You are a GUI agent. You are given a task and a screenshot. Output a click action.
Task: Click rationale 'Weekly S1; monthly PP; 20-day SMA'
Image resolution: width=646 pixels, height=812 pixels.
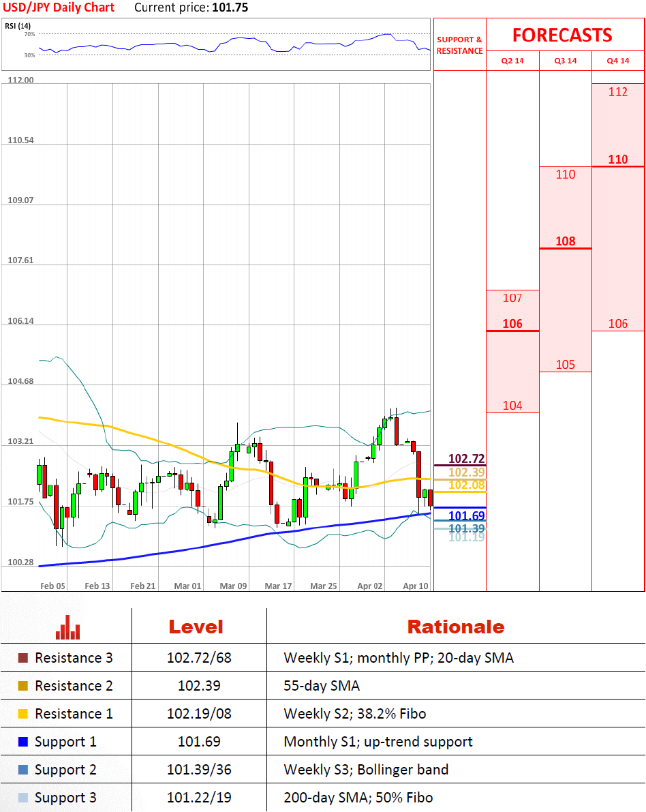(399, 658)
